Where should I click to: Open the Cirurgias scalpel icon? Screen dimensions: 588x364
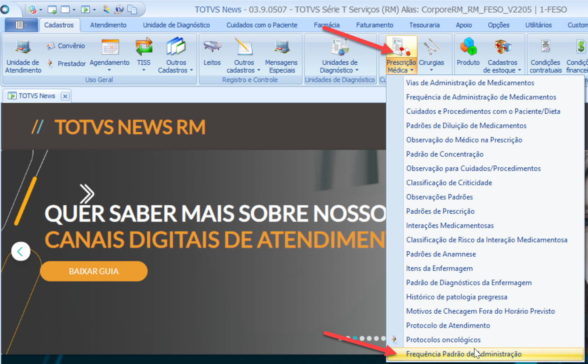pyautogui.click(x=432, y=47)
